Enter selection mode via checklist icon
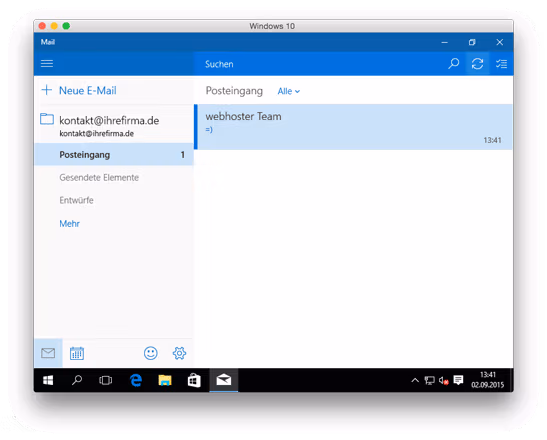This screenshot has width=547, height=440. click(501, 64)
